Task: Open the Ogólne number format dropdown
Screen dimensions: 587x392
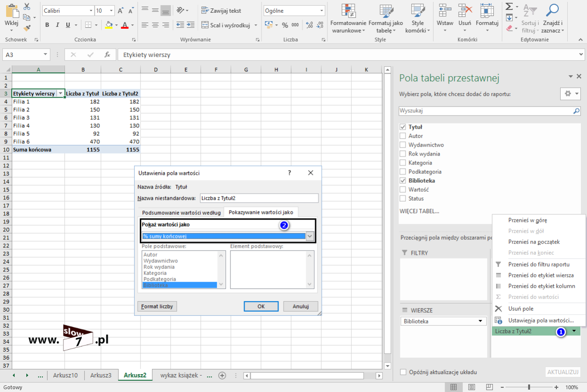Action: click(x=322, y=10)
